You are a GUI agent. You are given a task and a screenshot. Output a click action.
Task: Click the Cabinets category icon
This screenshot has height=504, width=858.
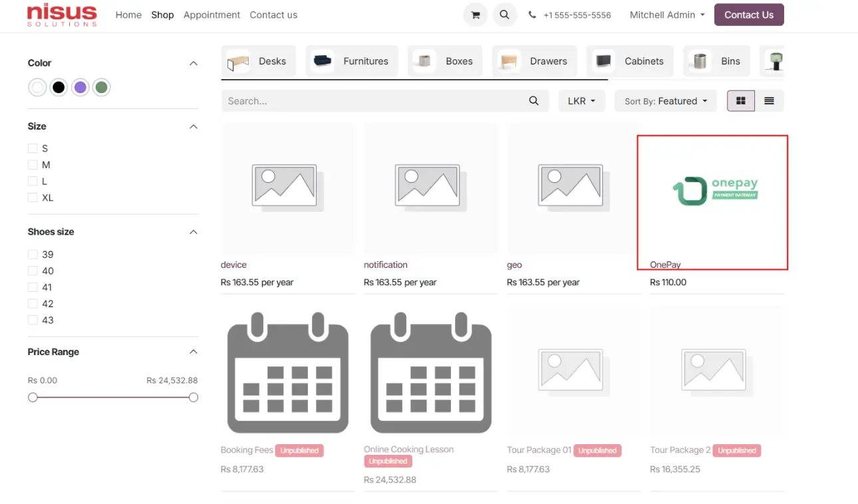[603, 61]
